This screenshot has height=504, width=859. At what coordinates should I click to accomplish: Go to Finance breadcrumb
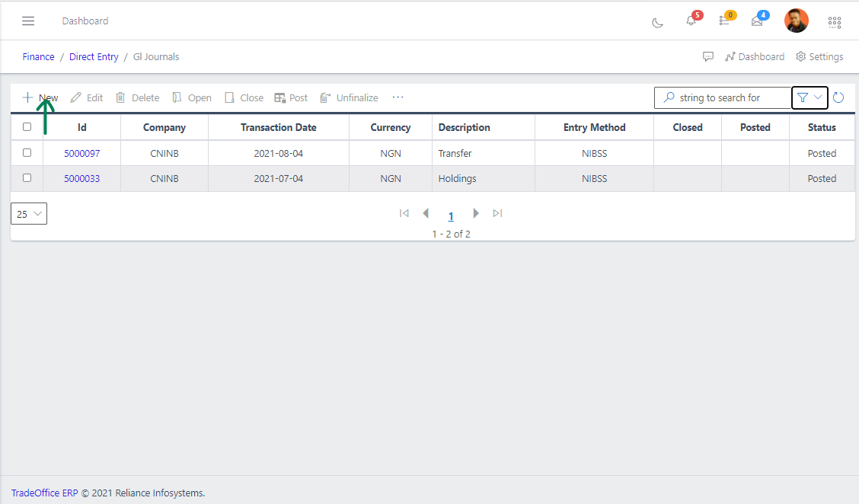click(x=38, y=57)
